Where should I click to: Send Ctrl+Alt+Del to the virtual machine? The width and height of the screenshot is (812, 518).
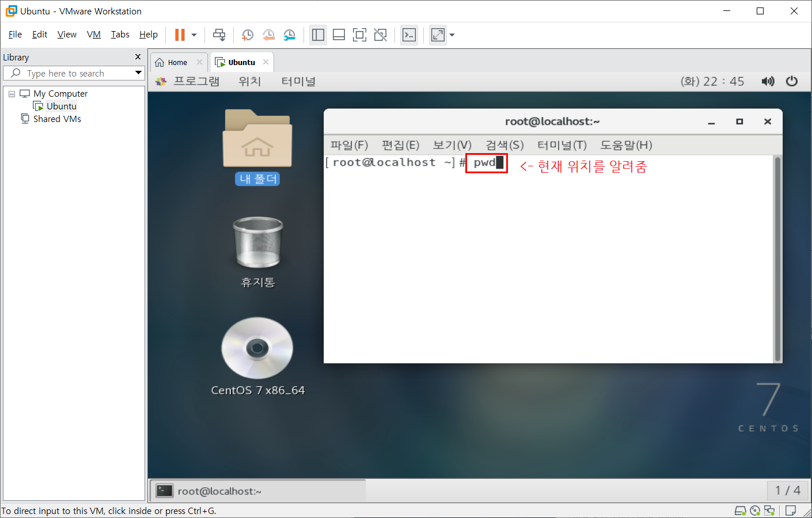click(x=219, y=35)
